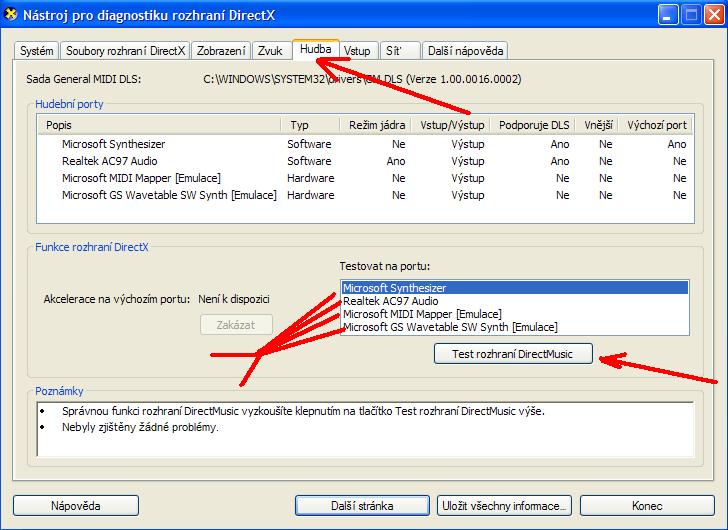This screenshot has height=530, width=728.
Task: Choose Microsoft MIDI Mapper in test port list
Action: pyautogui.click(x=514, y=314)
